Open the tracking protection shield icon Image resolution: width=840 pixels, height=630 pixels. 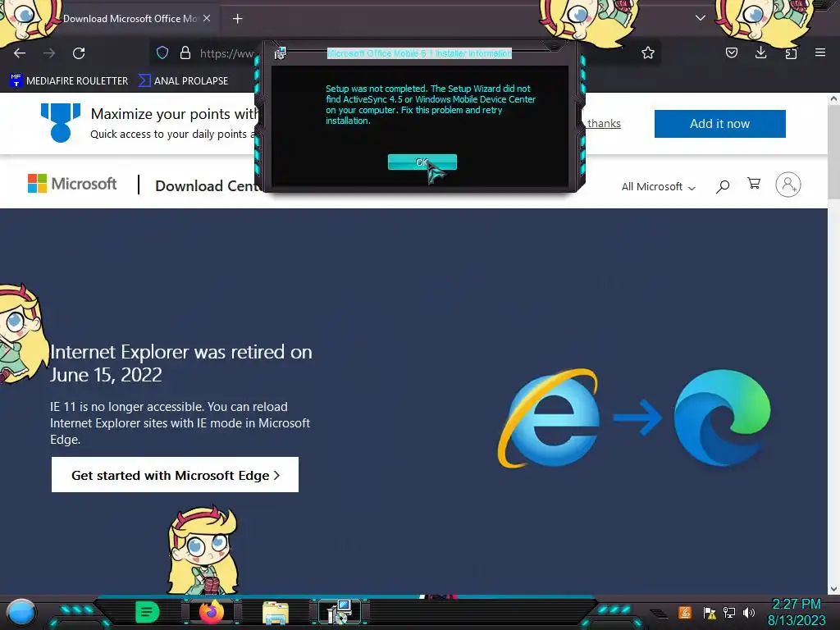[x=162, y=52]
